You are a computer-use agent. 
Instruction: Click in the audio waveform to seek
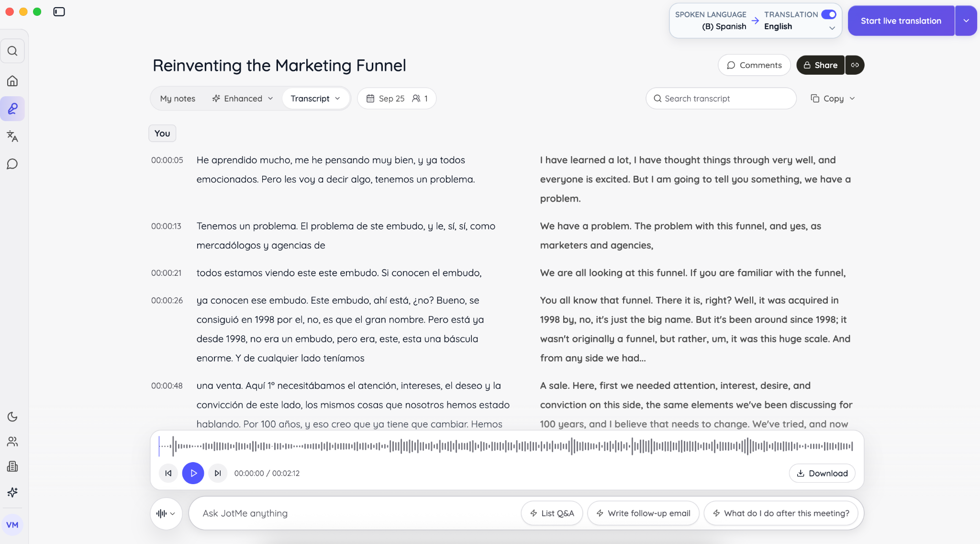pyautogui.click(x=507, y=446)
